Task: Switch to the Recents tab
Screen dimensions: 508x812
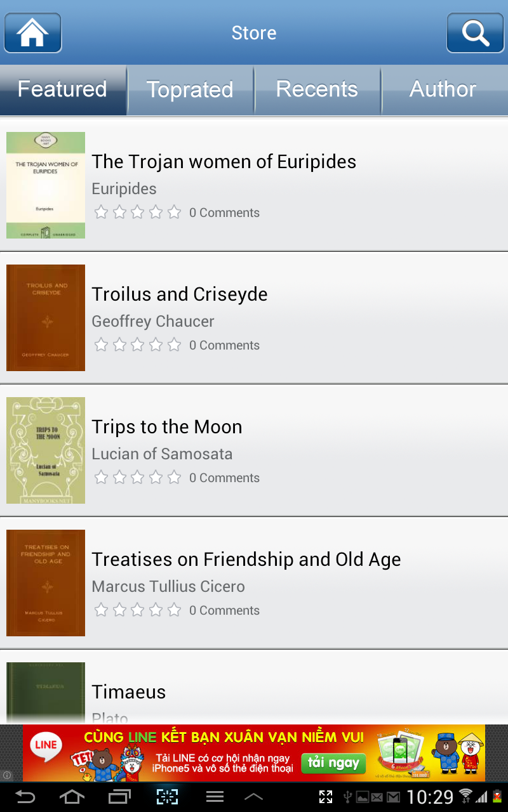Action: click(x=317, y=89)
